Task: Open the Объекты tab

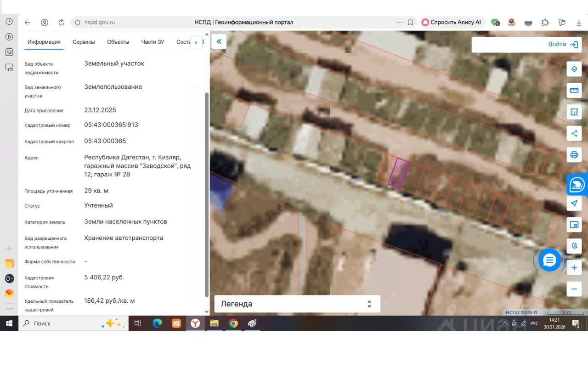Action: point(118,42)
